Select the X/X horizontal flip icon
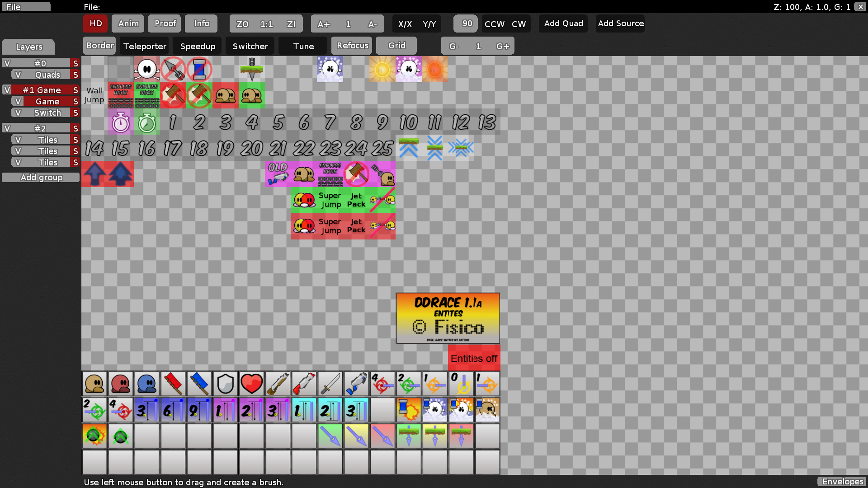 [405, 24]
